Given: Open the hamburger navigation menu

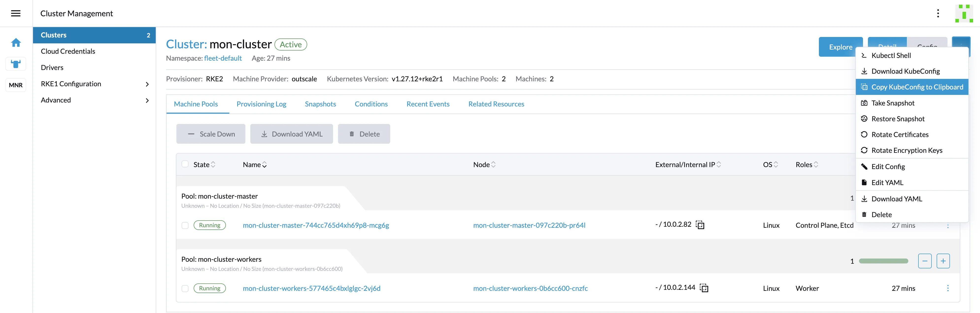Looking at the screenshot, I should (x=16, y=13).
